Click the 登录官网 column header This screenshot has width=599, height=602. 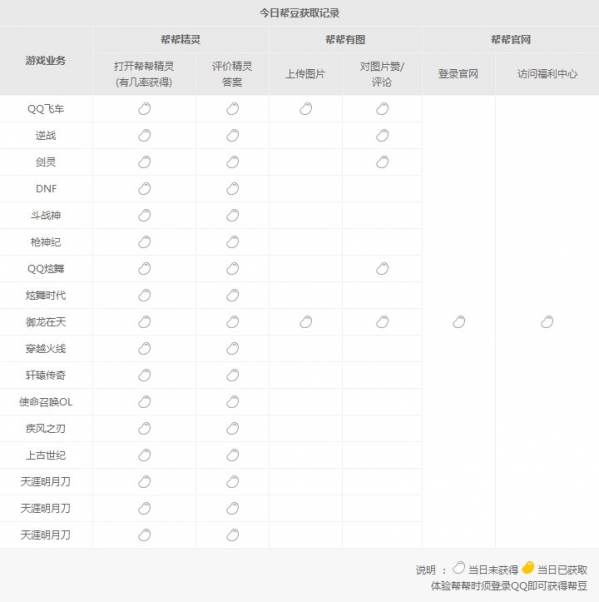(458, 74)
